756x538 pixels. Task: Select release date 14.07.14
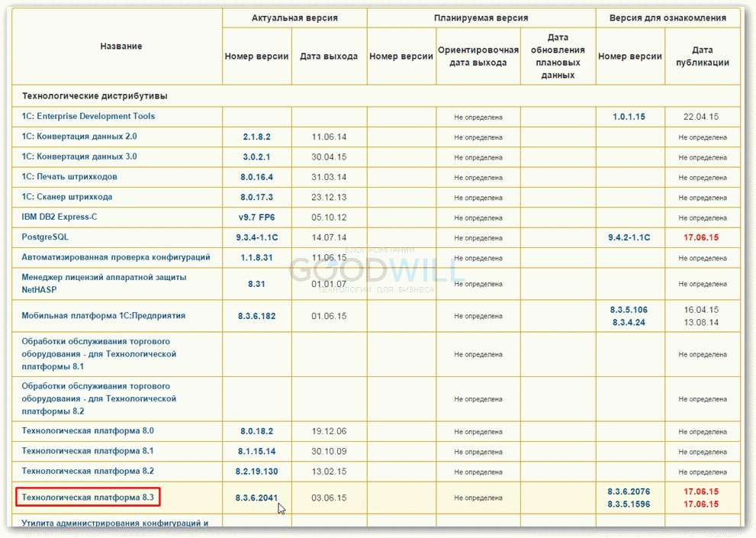[x=329, y=238]
